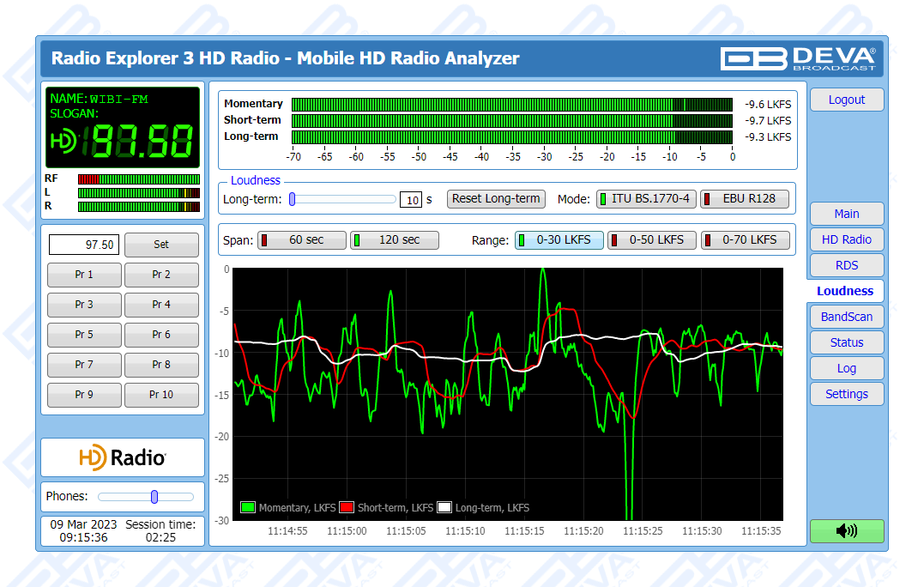924x587 pixels.
Task: Click the frequency input field showing 97.50
Action: [x=84, y=245]
